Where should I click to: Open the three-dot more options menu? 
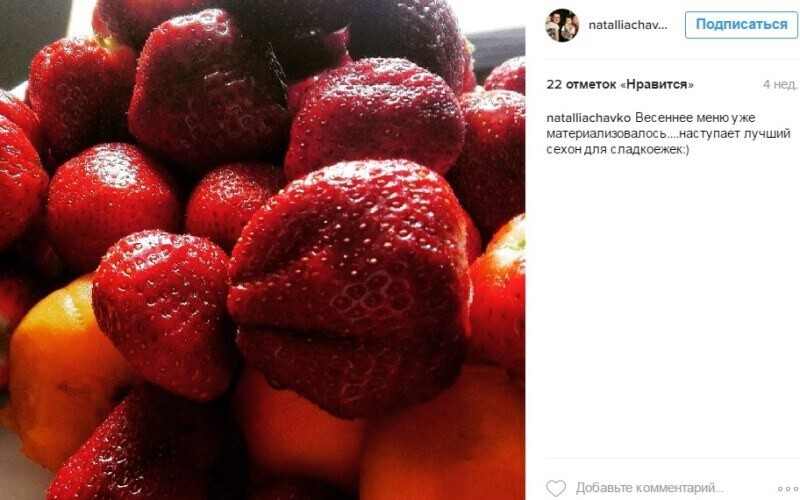(x=787, y=489)
